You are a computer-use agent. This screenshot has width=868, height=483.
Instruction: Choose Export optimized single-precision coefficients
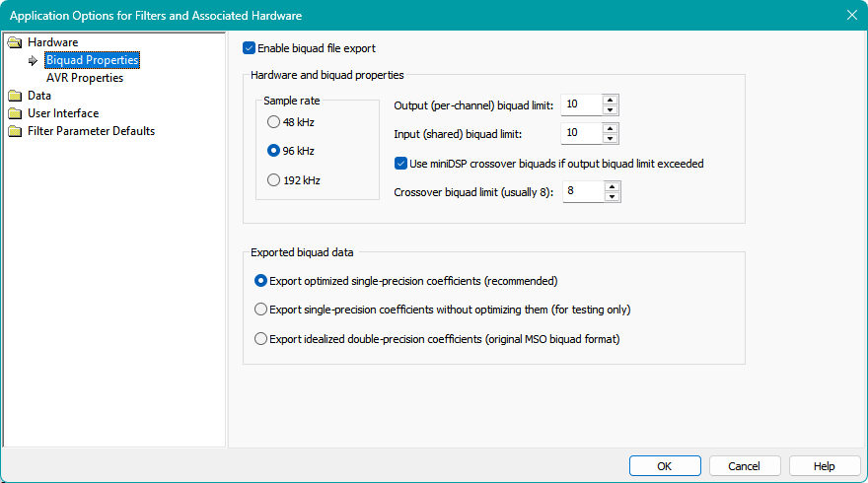[260, 281]
